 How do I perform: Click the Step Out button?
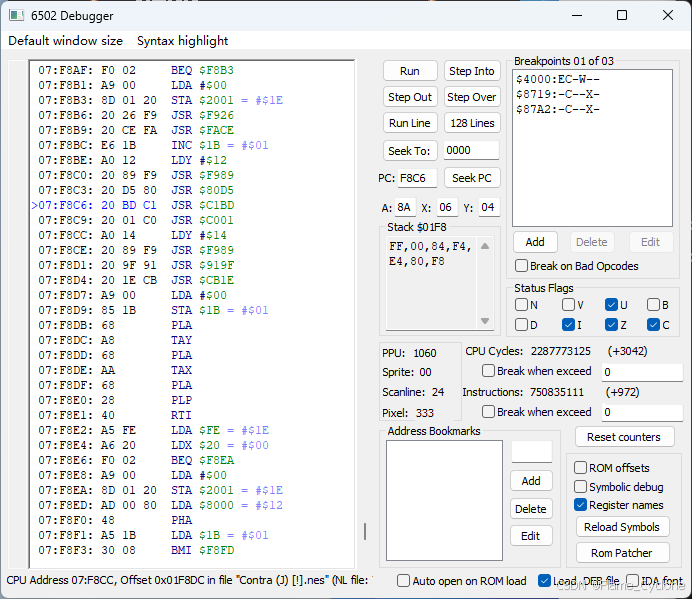pos(410,97)
